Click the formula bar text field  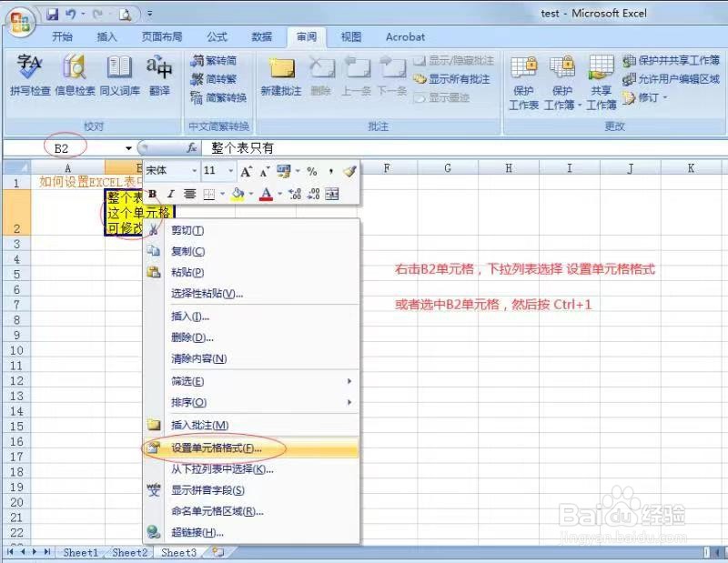464,148
